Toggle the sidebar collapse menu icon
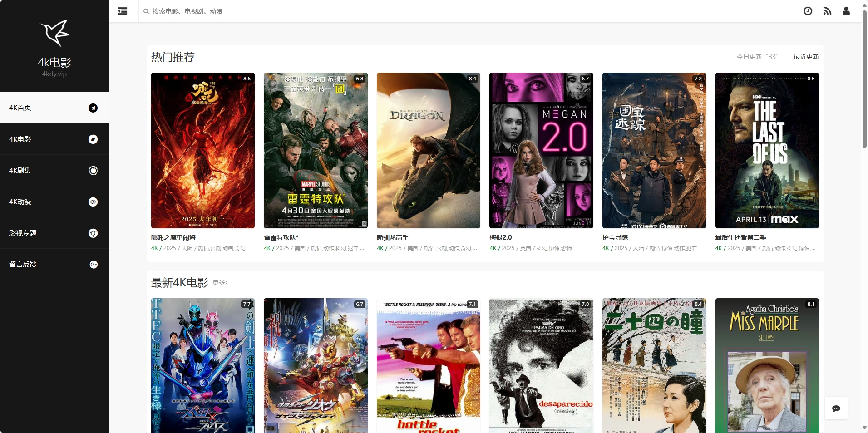The width and height of the screenshot is (868, 433). click(123, 11)
